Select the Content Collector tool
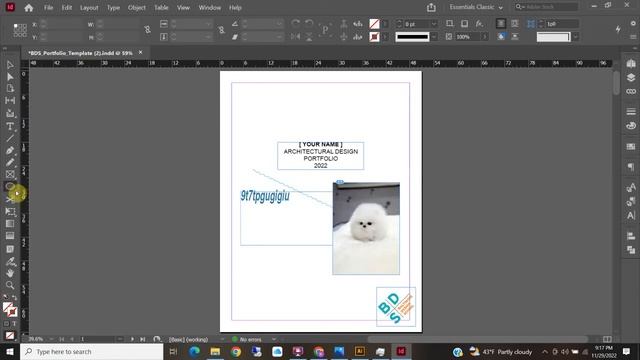Viewport: 640px width, 360px height. click(10, 113)
